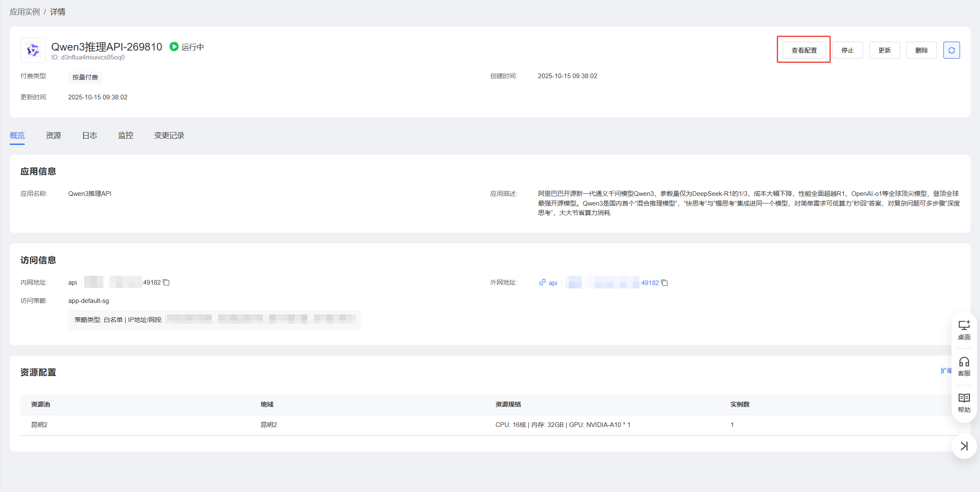Click the 删除 button
980x492 pixels.
click(x=921, y=50)
